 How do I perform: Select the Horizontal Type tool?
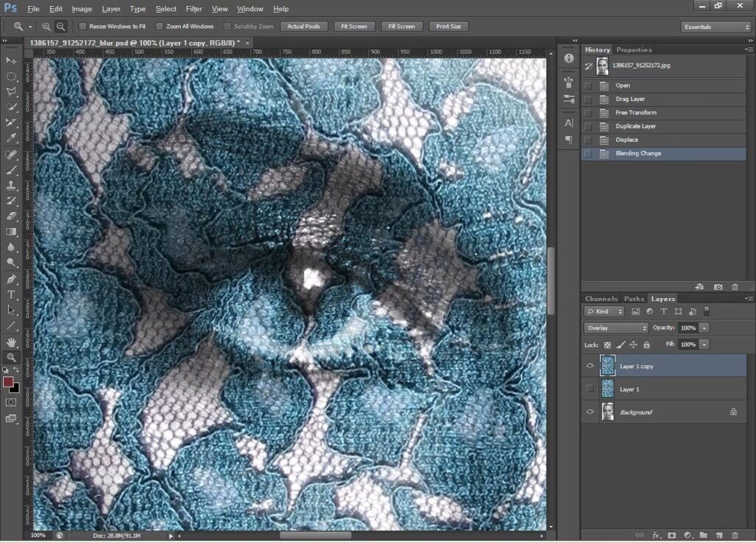(11, 294)
